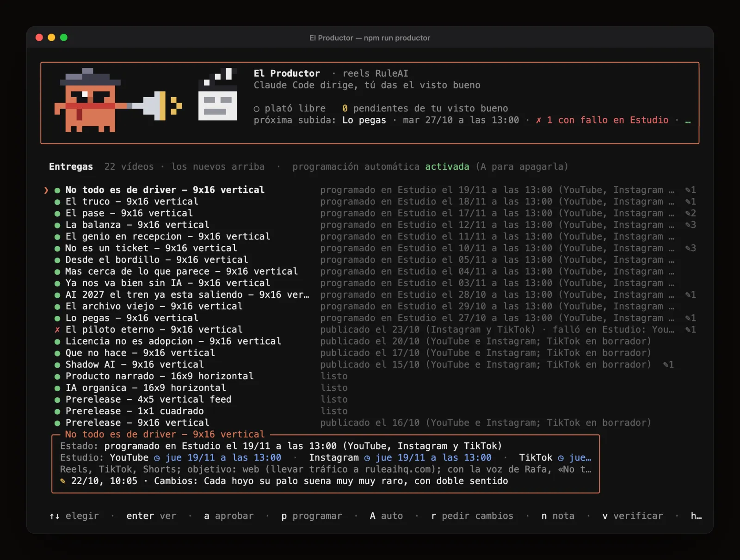Click 'próxima subida: Lo pegas' in header
The height and width of the screenshot is (560, 740).
[x=320, y=120]
